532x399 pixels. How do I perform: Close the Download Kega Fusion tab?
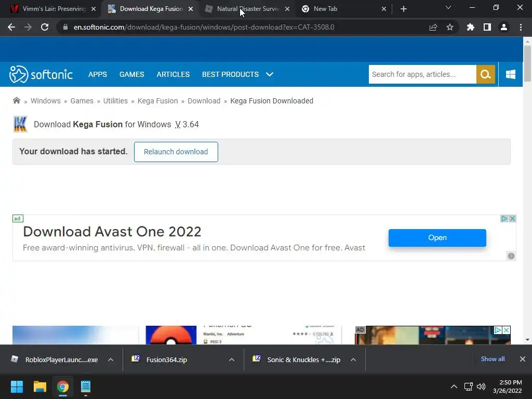click(191, 9)
